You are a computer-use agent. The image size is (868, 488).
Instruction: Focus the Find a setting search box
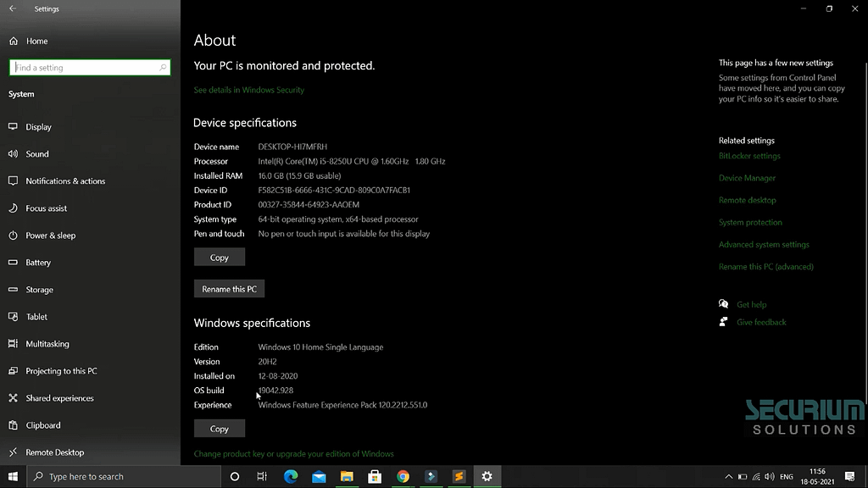click(x=90, y=68)
